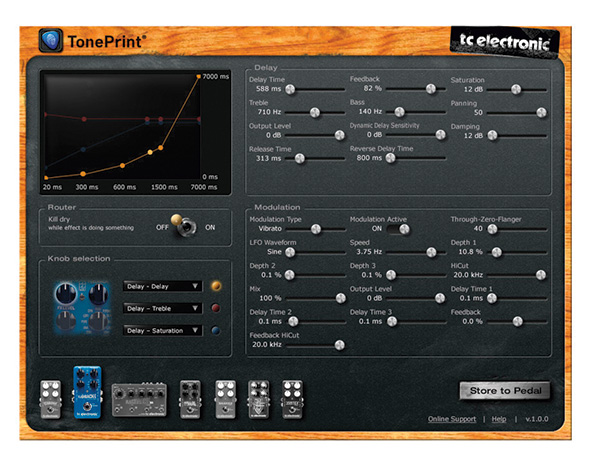Click the orange knob indicator beside Delay - Delay

coord(216,286)
